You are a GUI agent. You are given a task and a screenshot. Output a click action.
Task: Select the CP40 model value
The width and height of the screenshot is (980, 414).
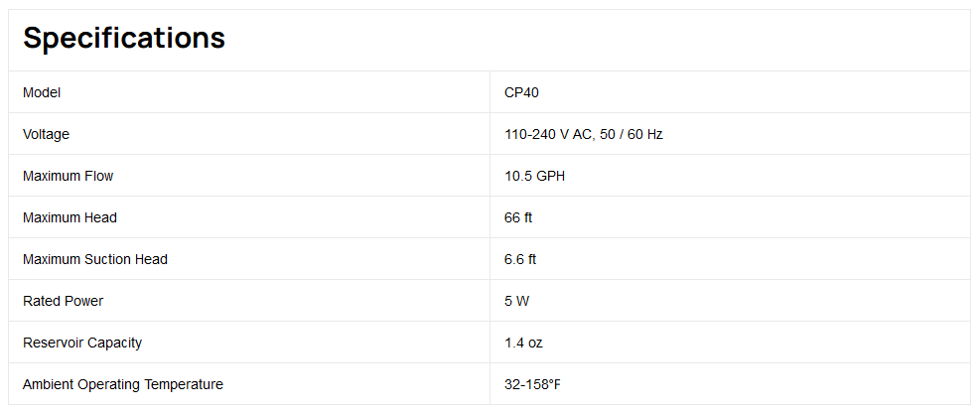tap(521, 92)
